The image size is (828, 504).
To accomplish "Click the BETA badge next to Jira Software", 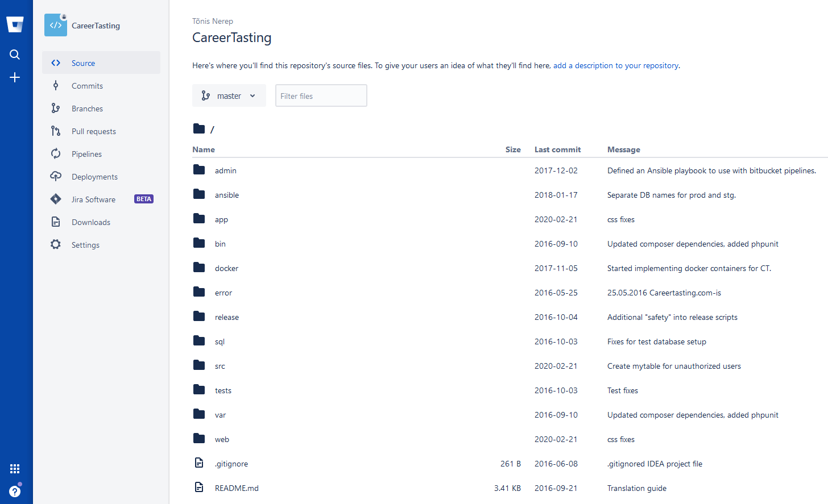I will (144, 199).
